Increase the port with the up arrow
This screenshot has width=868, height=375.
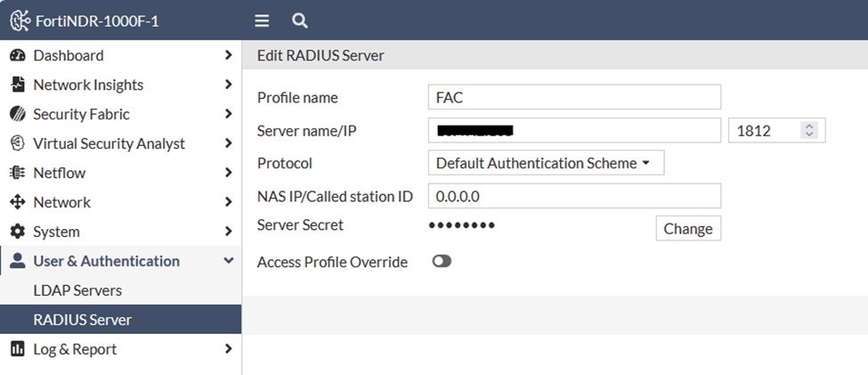tap(808, 126)
